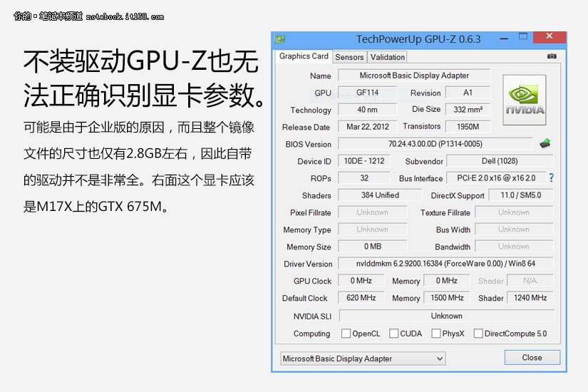Click the GPU-Z title bar app icon
Screen dimensions: 588x392
tap(280, 39)
